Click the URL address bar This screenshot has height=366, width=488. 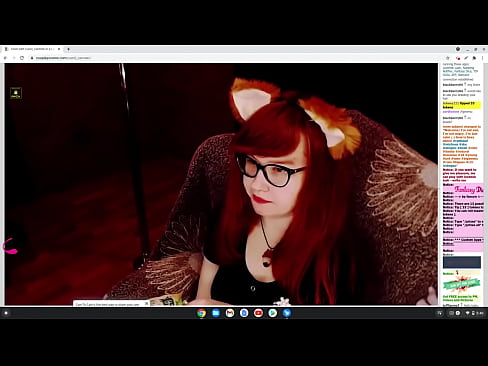233,58
